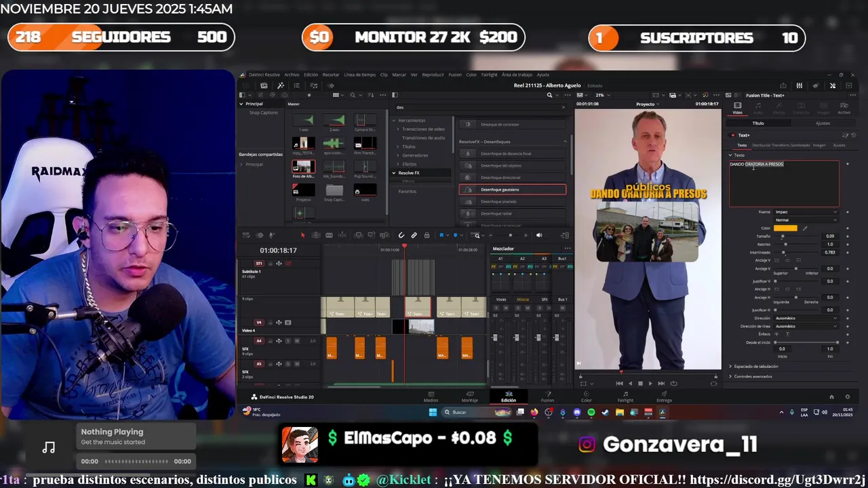868x488 pixels.
Task: Open the index list icon
Action: point(296,85)
